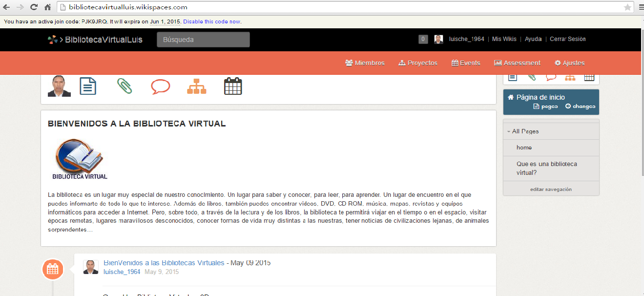Open Miembros in orange navigation bar
Image resolution: width=644 pixels, height=296 pixels.
coord(365,63)
